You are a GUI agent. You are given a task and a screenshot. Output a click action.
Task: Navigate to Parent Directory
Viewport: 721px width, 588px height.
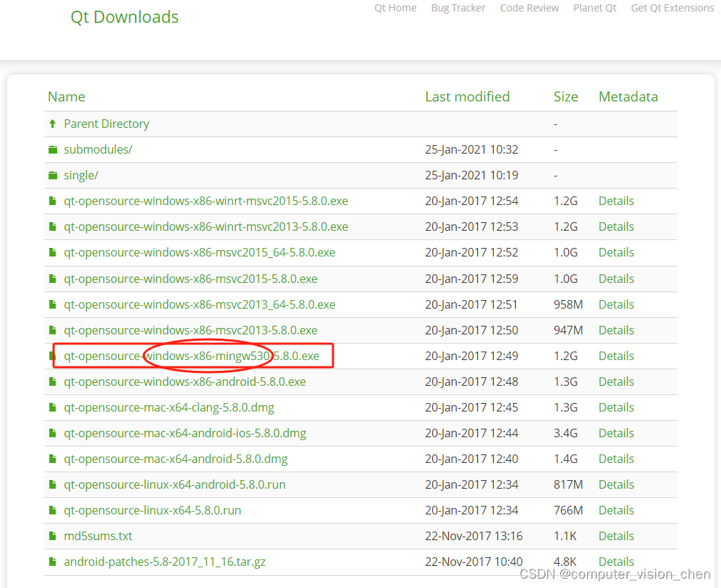[x=106, y=123]
